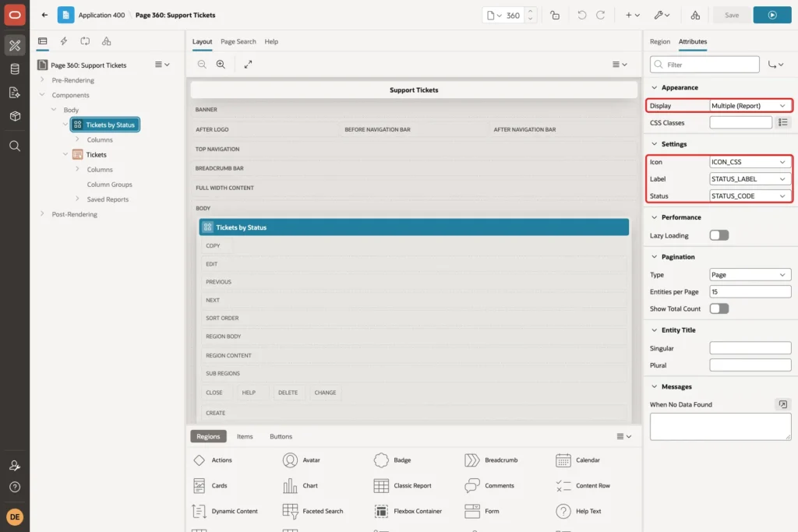Image resolution: width=798 pixels, height=532 pixels.
Task: Switch to Processing tab icon
Action: (85, 41)
